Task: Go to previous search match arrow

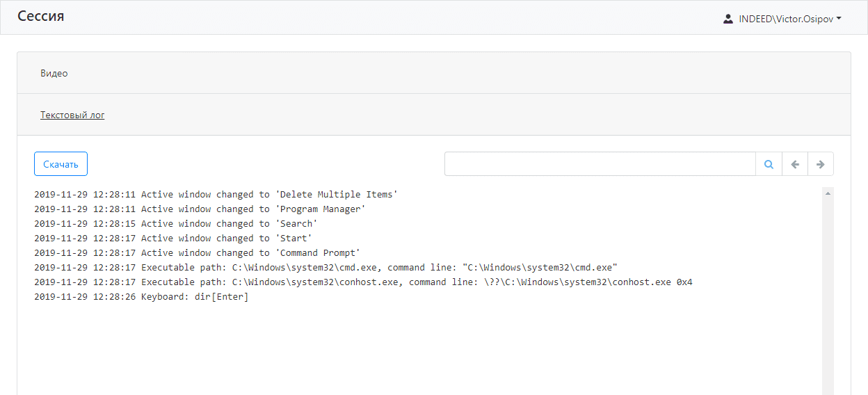Action: (x=795, y=164)
